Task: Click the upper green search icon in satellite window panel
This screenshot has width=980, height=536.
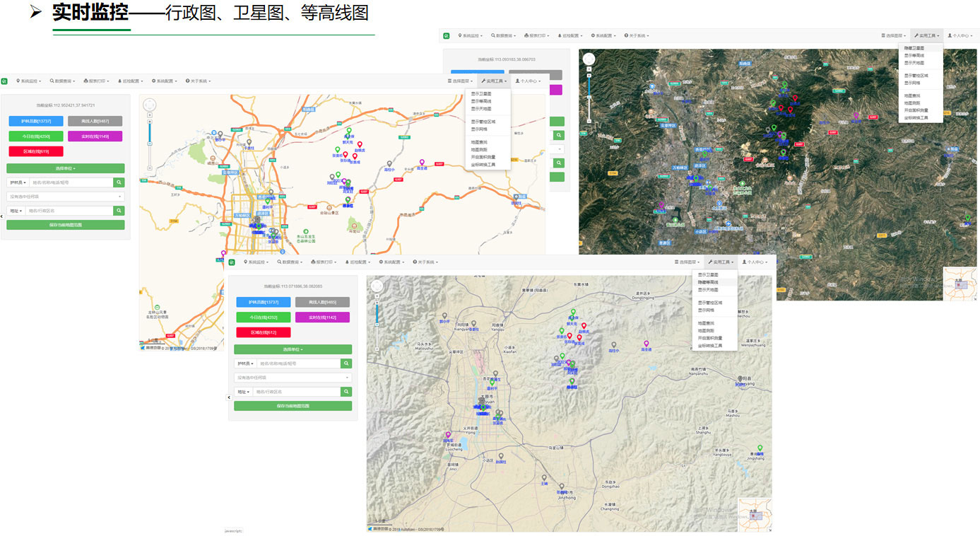Action: pos(559,135)
